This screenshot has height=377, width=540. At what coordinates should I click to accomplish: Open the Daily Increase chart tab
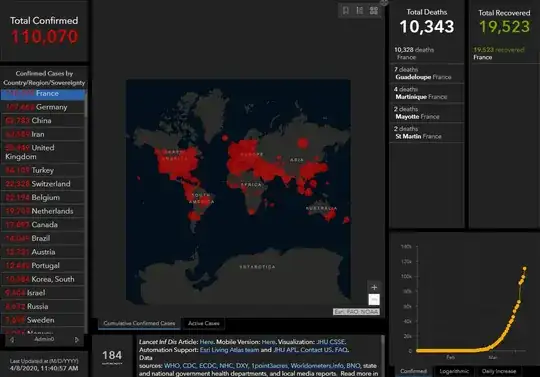[x=499, y=371]
